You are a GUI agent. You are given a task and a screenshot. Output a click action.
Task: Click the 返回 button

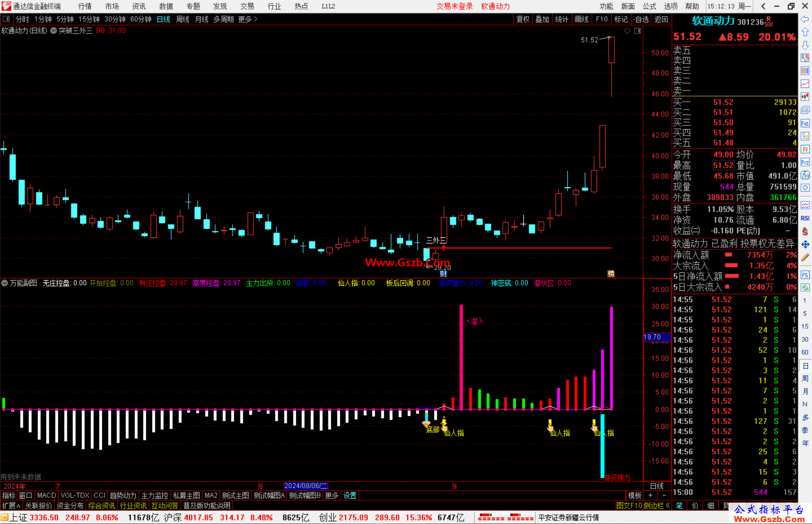pos(661,19)
